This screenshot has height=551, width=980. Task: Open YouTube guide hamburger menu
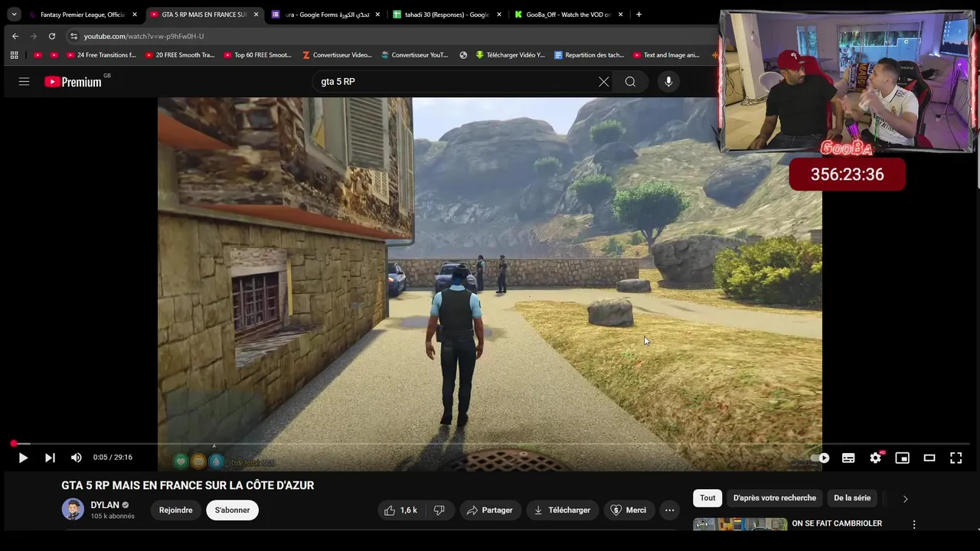coord(24,81)
